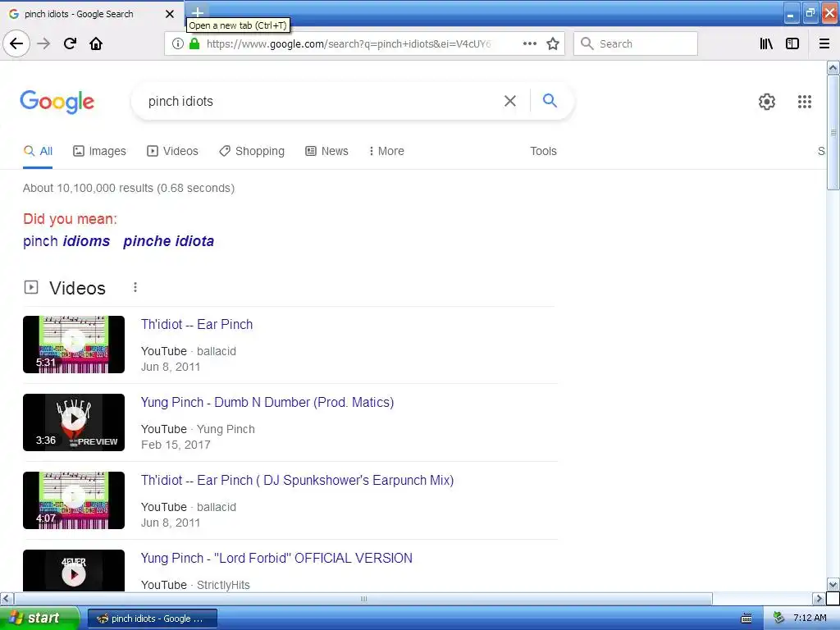The image size is (840, 630).
Task: Open the Firefox hamburger menu
Action: pos(824,43)
